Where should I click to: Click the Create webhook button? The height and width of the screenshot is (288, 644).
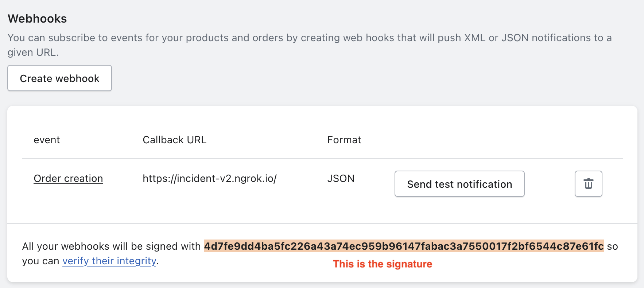click(x=59, y=78)
